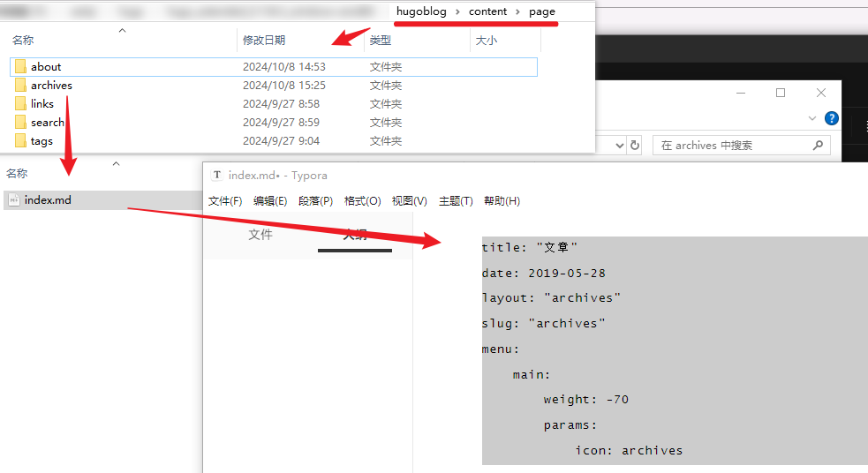Image resolution: width=868 pixels, height=473 pixels.
Task: Click the search folder icon
Action: point(20,123)
